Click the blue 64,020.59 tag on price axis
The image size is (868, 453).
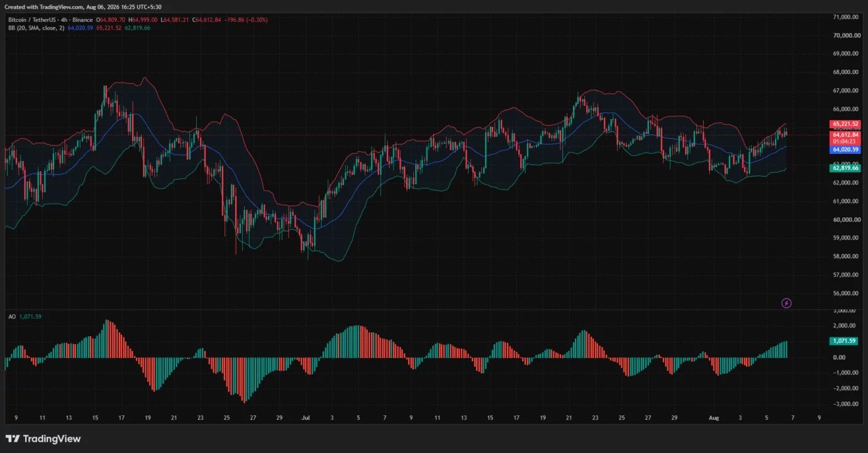pyautogui.click(x=845, y=150)
